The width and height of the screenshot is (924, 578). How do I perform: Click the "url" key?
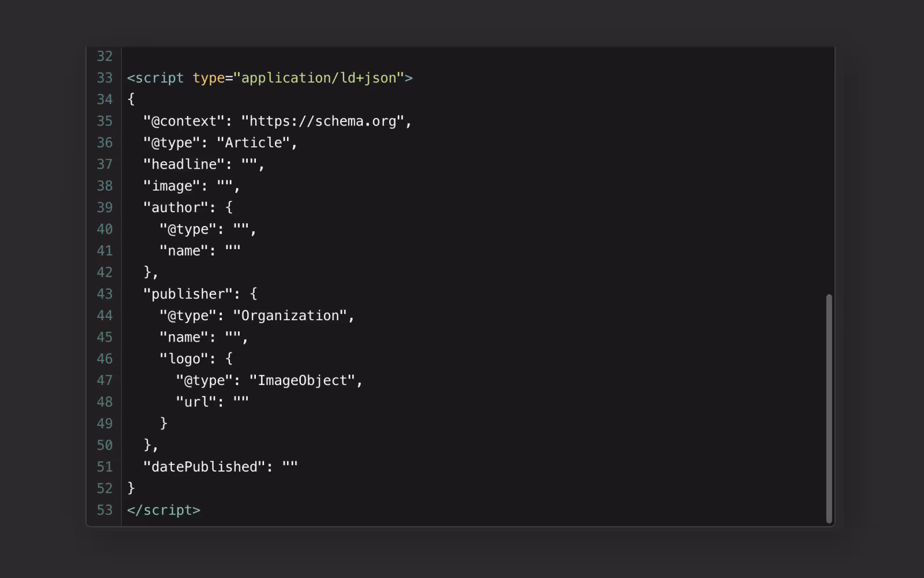196,402
